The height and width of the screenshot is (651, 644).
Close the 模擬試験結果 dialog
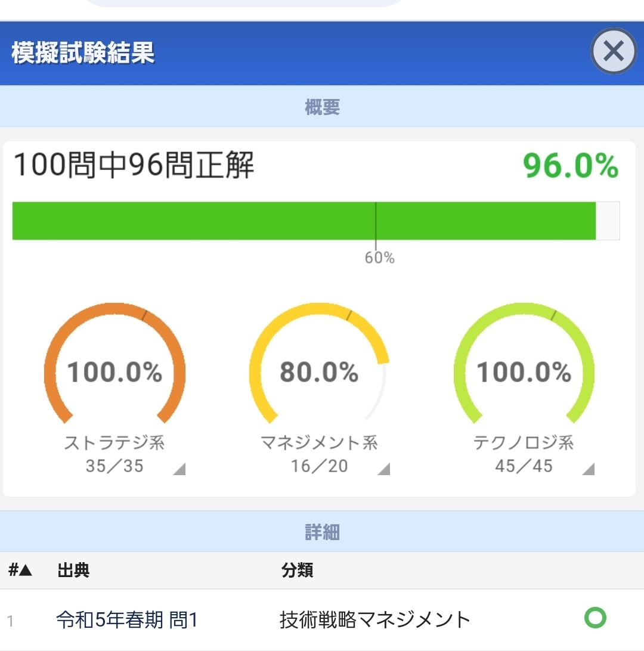point(613,51)
